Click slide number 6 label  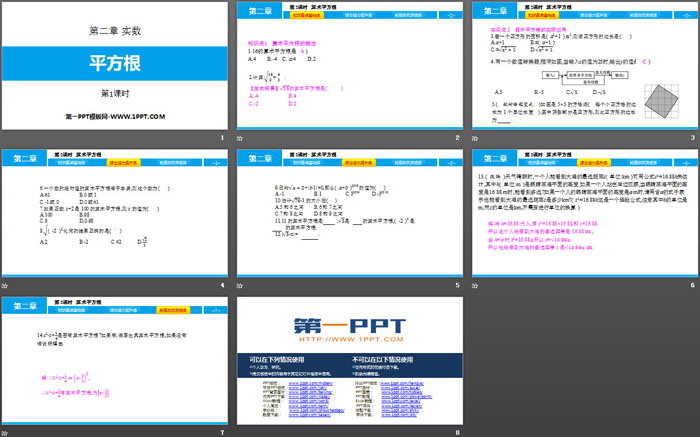(x=692, y=285)
